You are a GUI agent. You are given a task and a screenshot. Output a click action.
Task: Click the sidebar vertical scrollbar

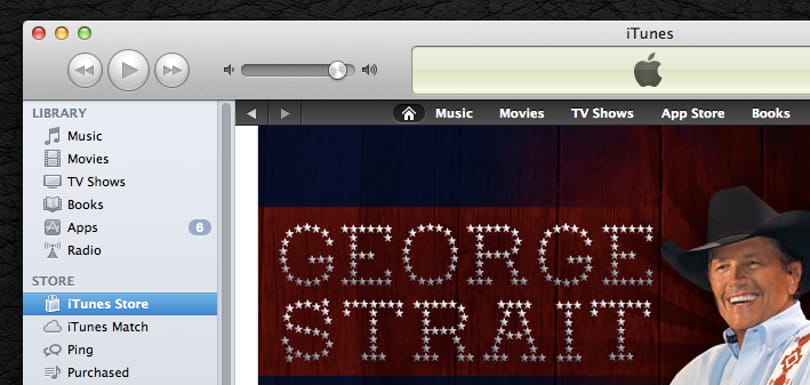pyautogui.click(x=226, y=243)
